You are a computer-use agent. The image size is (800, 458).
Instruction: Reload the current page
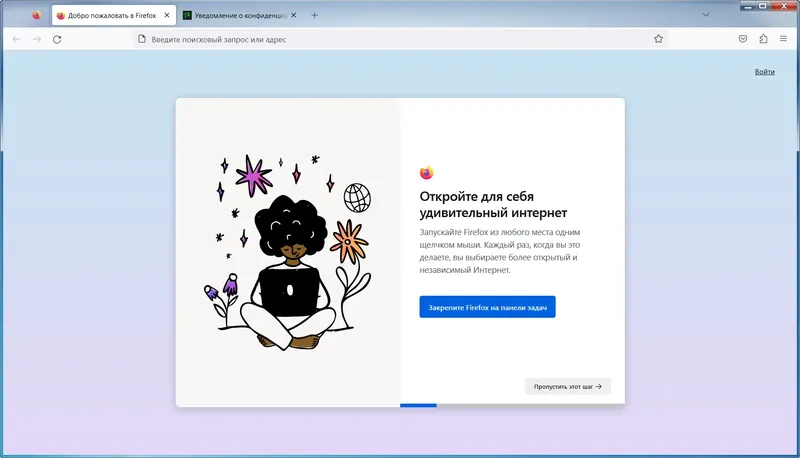coord(57,39)
